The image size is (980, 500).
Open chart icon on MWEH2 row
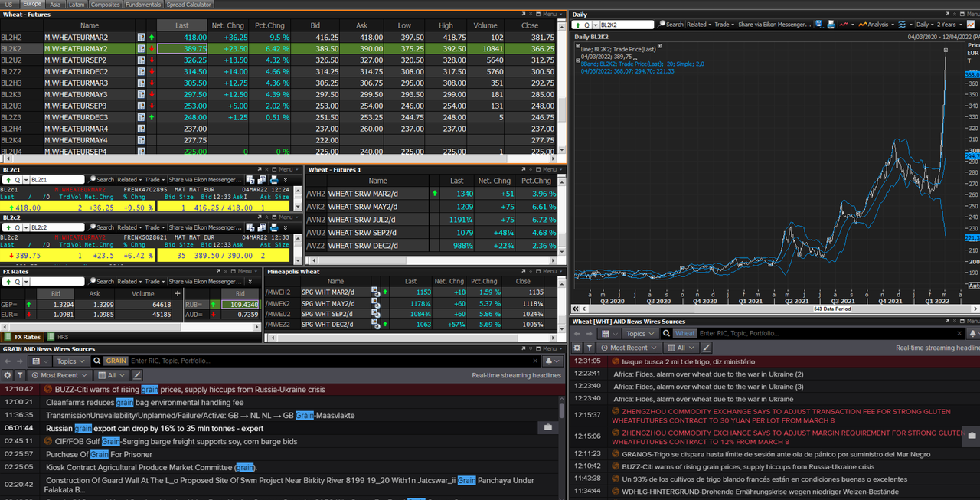[375, 292]
